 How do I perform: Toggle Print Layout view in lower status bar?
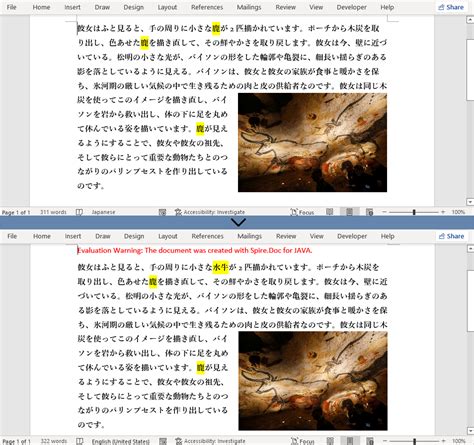coord(350,441)
